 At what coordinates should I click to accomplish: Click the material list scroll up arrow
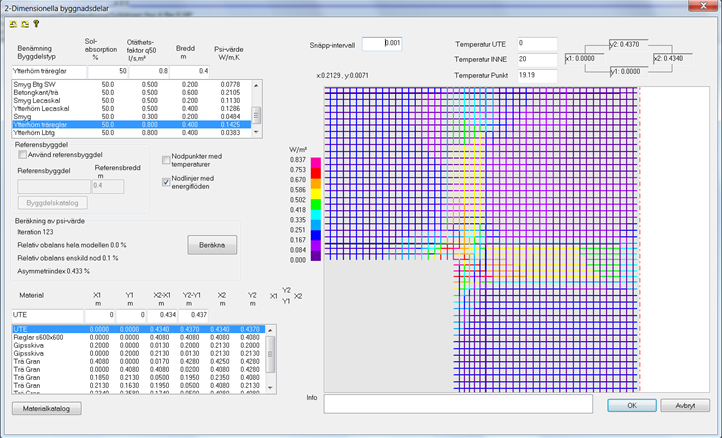[270, 330]
